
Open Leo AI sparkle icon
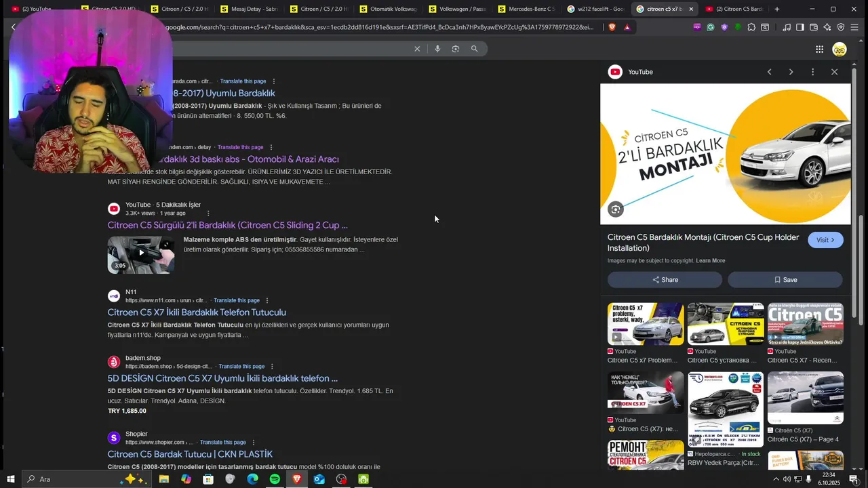point(827,27)
